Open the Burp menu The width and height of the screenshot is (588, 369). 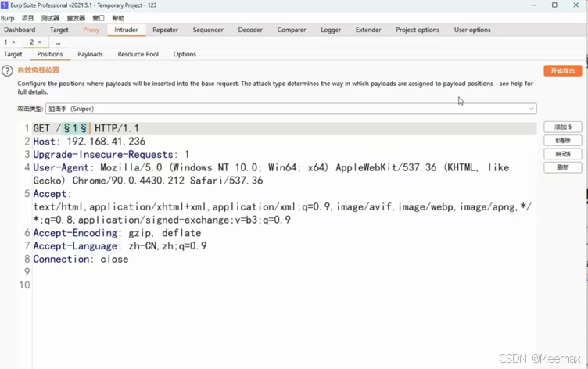tap(8, 18)
